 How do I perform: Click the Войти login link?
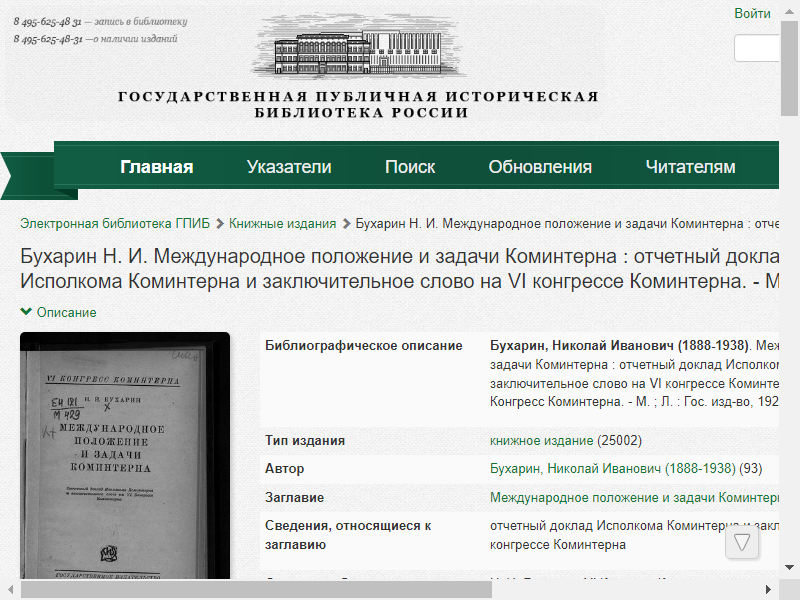click(752, 13)
